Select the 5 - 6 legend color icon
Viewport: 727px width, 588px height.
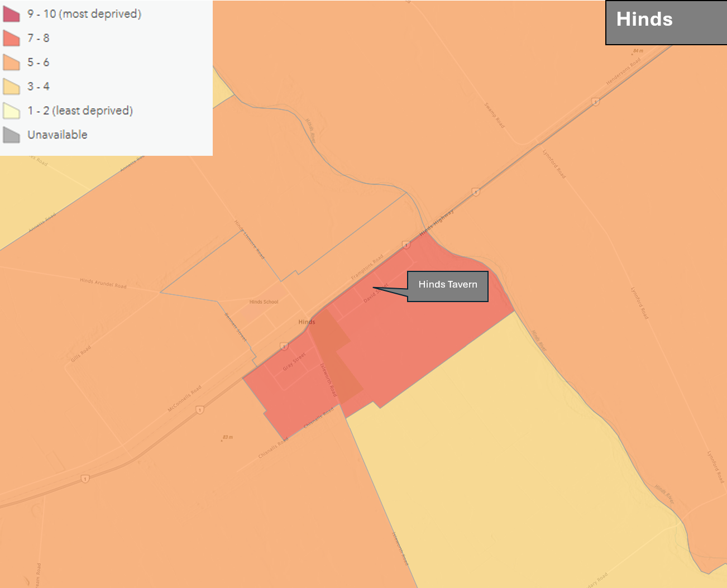(x=11, y=62)
